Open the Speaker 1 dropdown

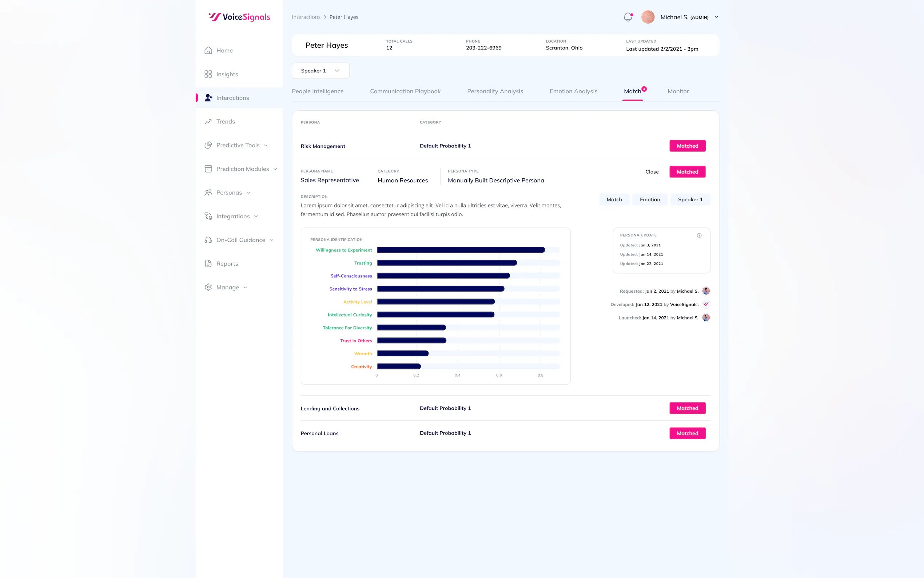(x=320, y=71)
